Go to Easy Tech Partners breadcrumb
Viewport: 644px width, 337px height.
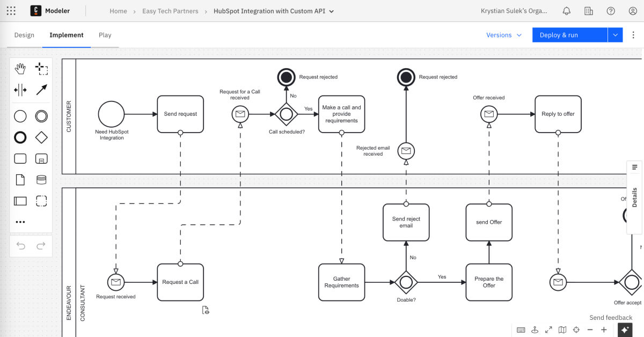pos(170,11)
